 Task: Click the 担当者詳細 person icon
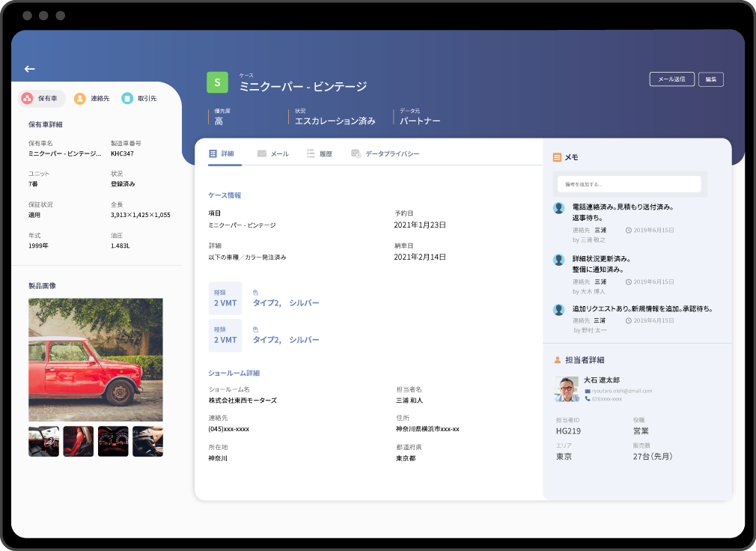558,359
